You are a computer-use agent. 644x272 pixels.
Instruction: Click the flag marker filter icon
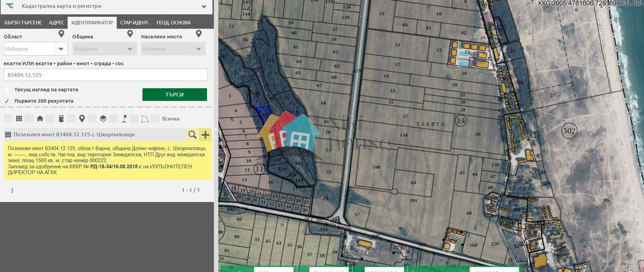tap(124, 119)
